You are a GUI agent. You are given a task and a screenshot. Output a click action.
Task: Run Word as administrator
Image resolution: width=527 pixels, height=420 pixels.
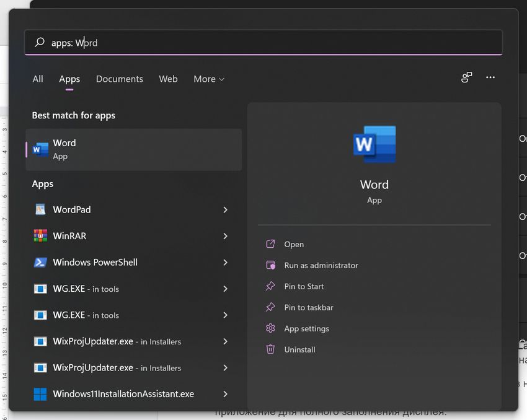(x=321, y=265)
